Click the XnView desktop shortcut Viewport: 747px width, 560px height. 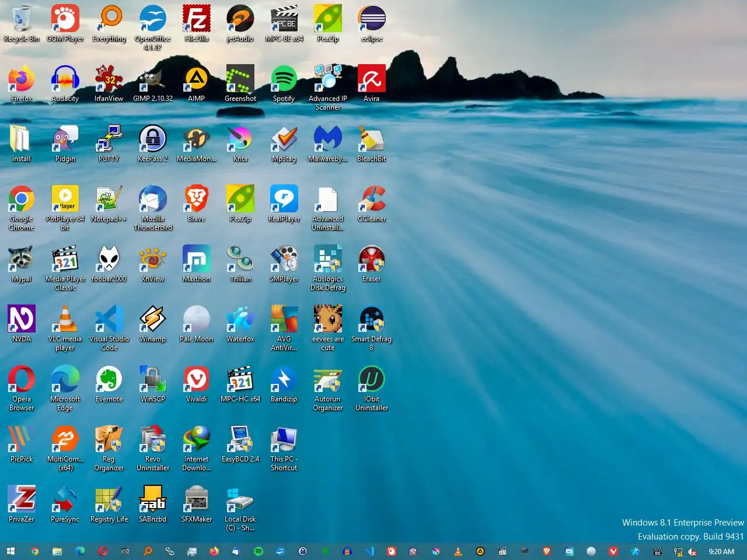coord(153,265)
